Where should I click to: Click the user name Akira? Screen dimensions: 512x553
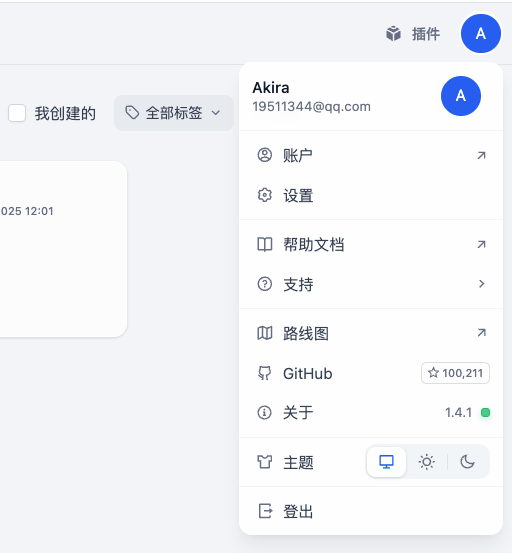271,87
